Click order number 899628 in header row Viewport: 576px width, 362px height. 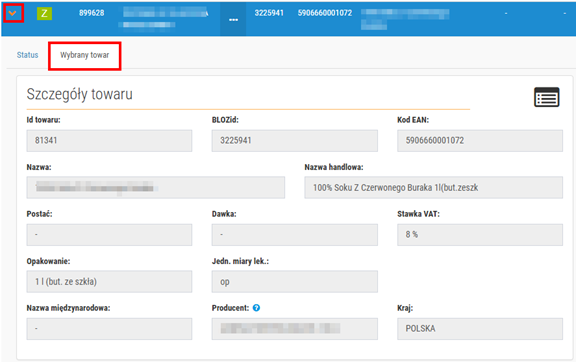(91, 13)
